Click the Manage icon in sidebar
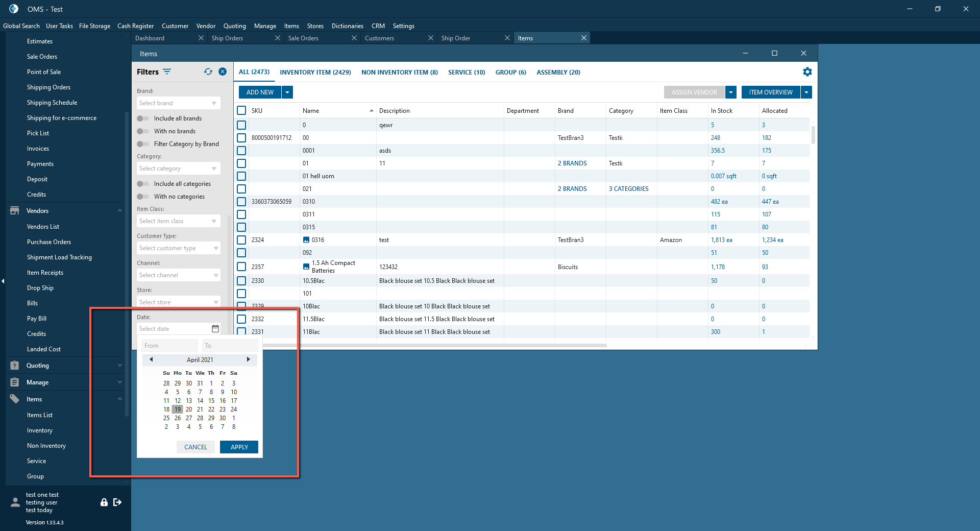 pyautogui.click(x=15, y=382)
